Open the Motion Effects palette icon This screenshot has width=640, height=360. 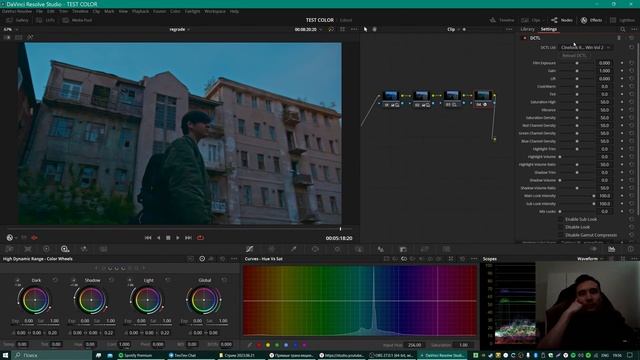(x=103, y=249)
